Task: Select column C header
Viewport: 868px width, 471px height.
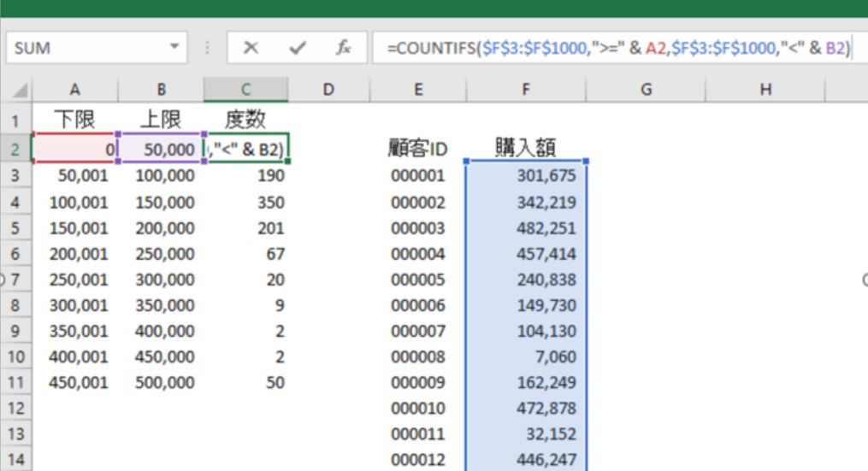Action: [245, 89]
